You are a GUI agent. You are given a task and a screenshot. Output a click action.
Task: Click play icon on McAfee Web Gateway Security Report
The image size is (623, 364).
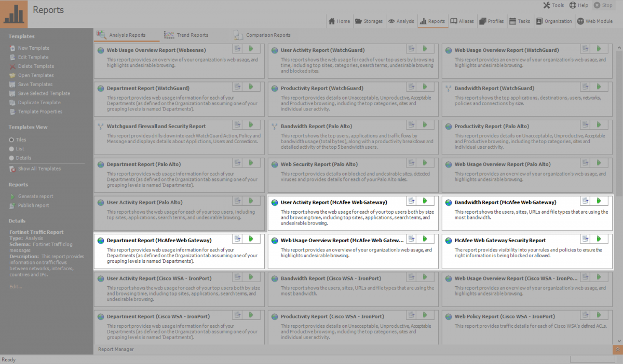[599, 239]
